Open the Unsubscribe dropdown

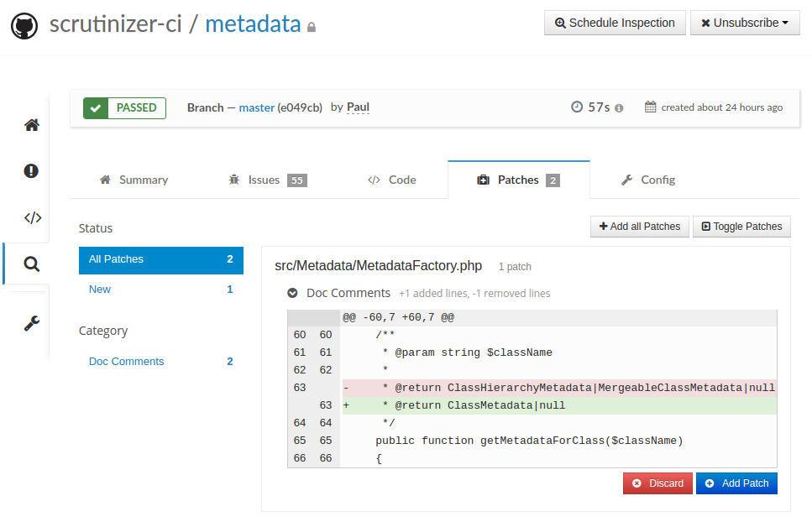click(x=745, y=23)
